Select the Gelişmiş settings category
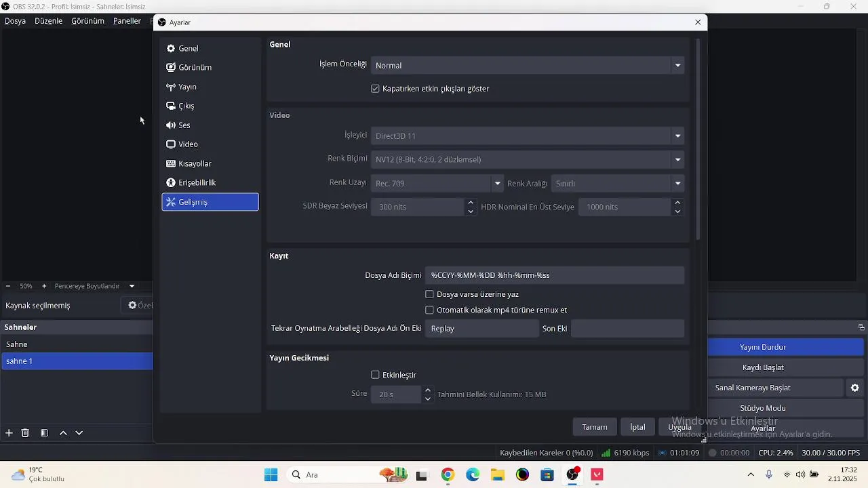The width and height of the screenshot is (868, 488). coord(210,202)
